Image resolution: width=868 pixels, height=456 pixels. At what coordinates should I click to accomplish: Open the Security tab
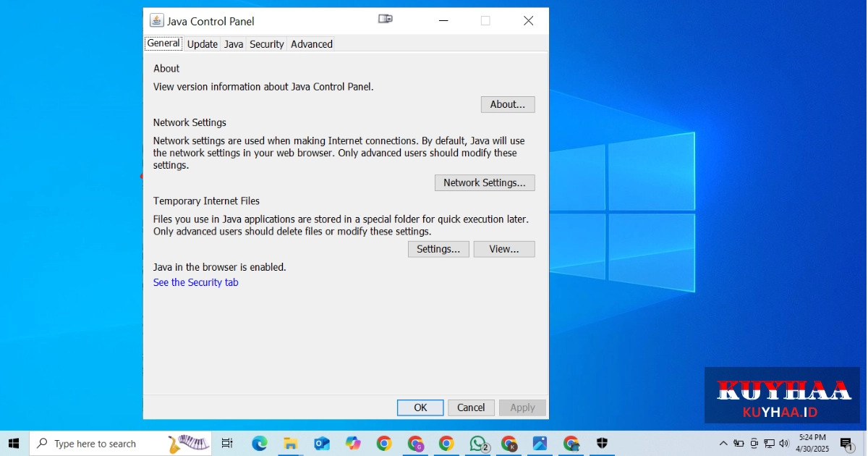click(267, 44)
